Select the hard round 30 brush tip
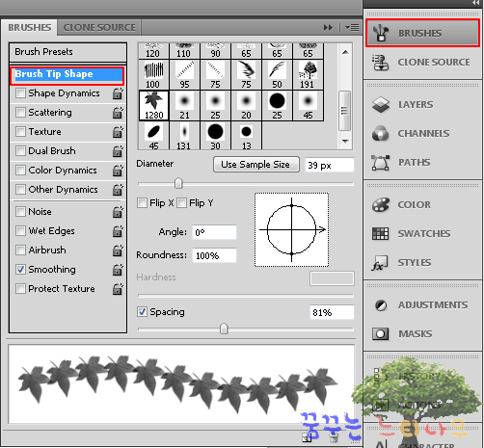The image size is (484, 448). pos(215,136)
